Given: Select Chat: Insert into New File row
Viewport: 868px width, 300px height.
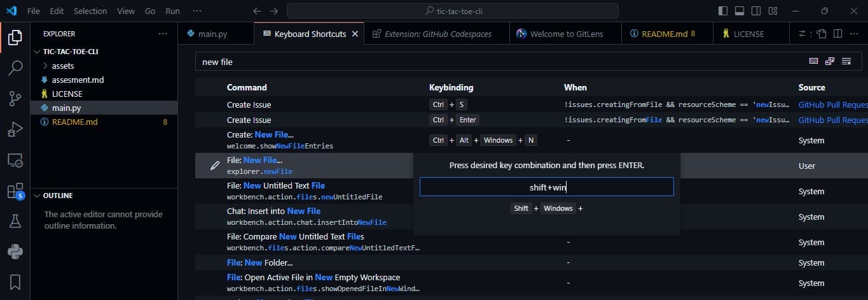Looking at the screenshot, I should click(x=532, y=217).
